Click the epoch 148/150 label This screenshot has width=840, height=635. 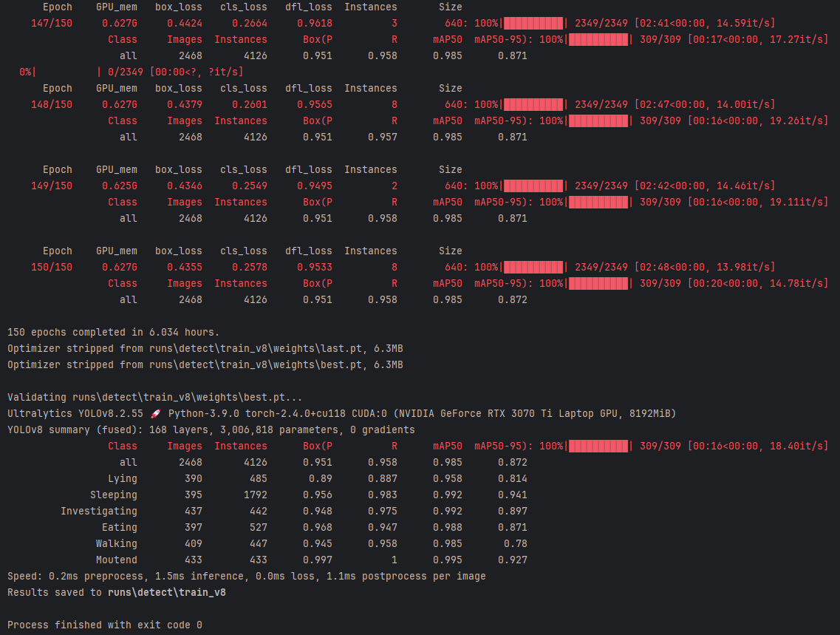[x=52, y=104]
